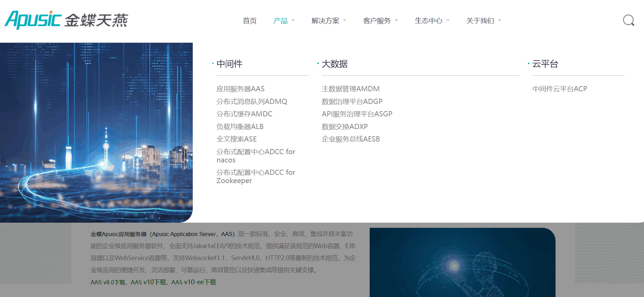644x297 pixels.
Task: Open 负载均衡器ALB product page
Action: click(240, 127)
